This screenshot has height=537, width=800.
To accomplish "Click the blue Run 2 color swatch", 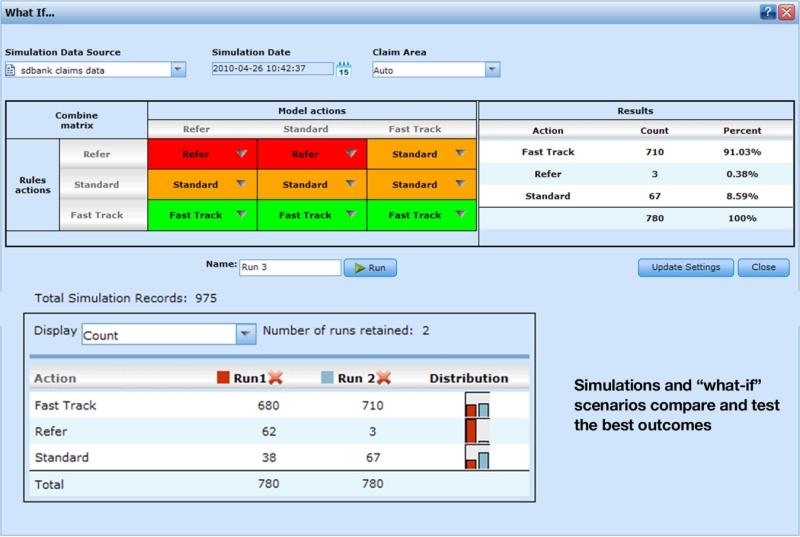I will pos(327,377).
